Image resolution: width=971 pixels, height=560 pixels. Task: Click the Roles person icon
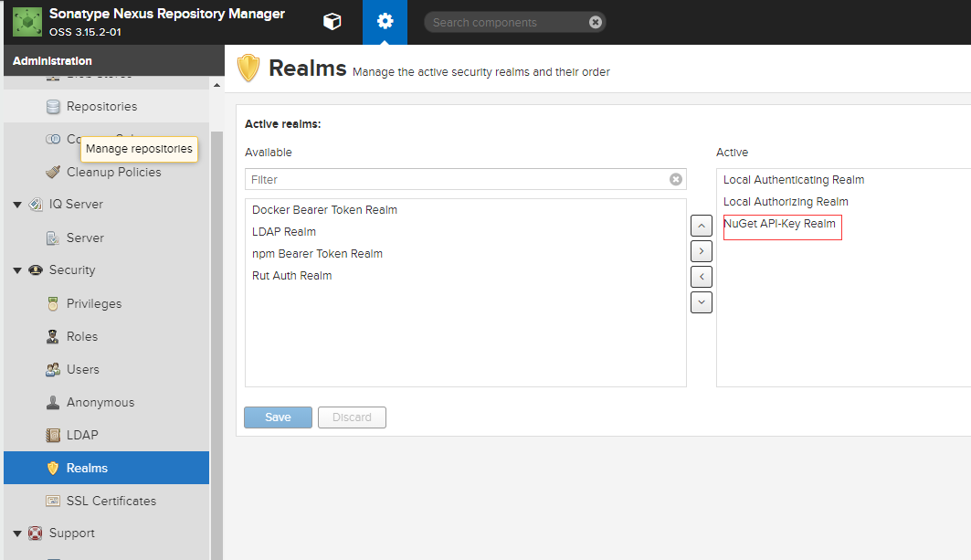click(x=53, y=336)
